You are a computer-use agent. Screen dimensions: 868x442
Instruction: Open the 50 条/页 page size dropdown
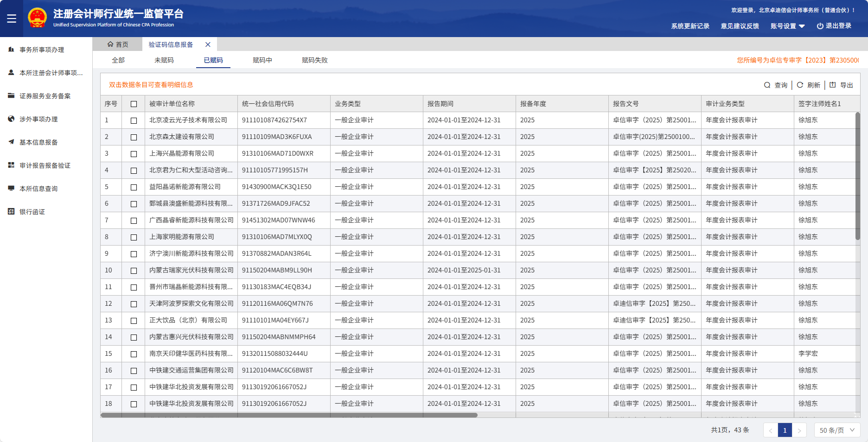(837, 430)
